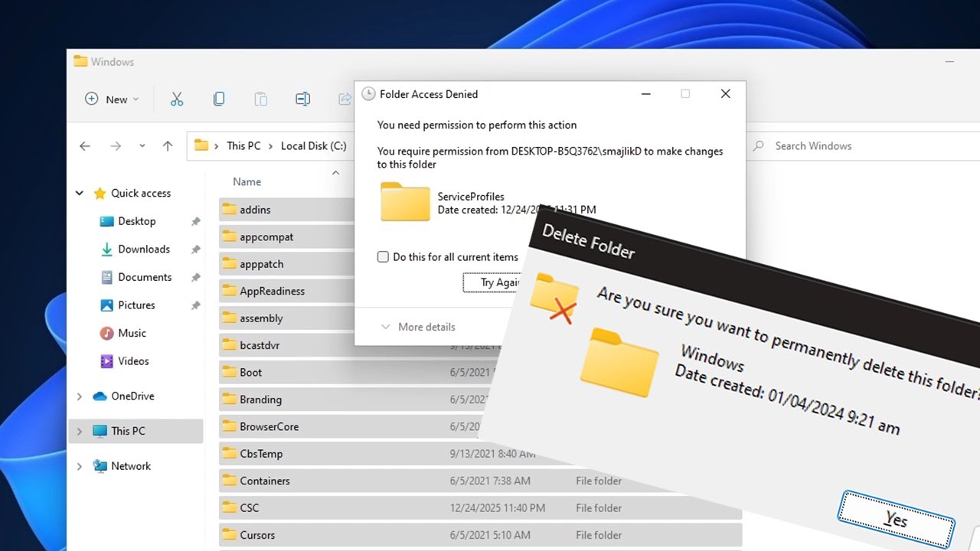This screenshot has width=980, height=551.
Task: Click the Cut scissors icon in toolbar
Action: tap(177, 99)
